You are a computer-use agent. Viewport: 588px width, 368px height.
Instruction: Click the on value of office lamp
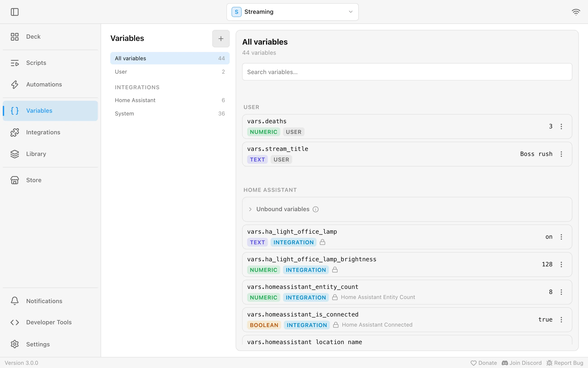549,237
